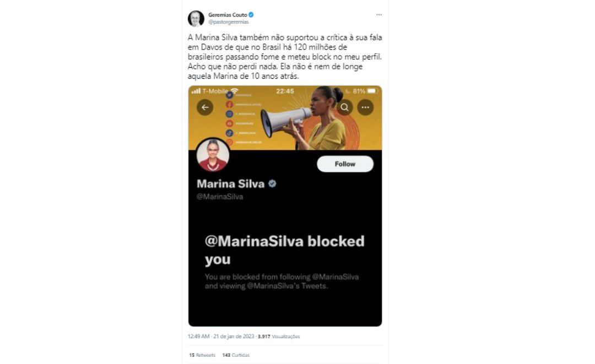Viewport: 595px width, 364px height.
Task: Click the 12:49 AM 21 de jan de 2023 timestamp
Action: point(221,336)
